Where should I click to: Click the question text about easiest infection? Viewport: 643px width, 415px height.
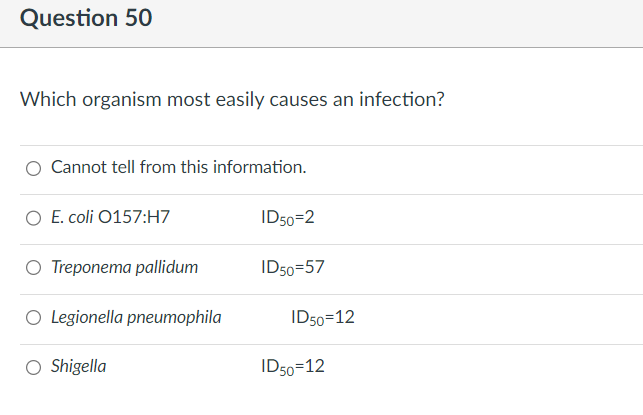(x=232, y=100)
